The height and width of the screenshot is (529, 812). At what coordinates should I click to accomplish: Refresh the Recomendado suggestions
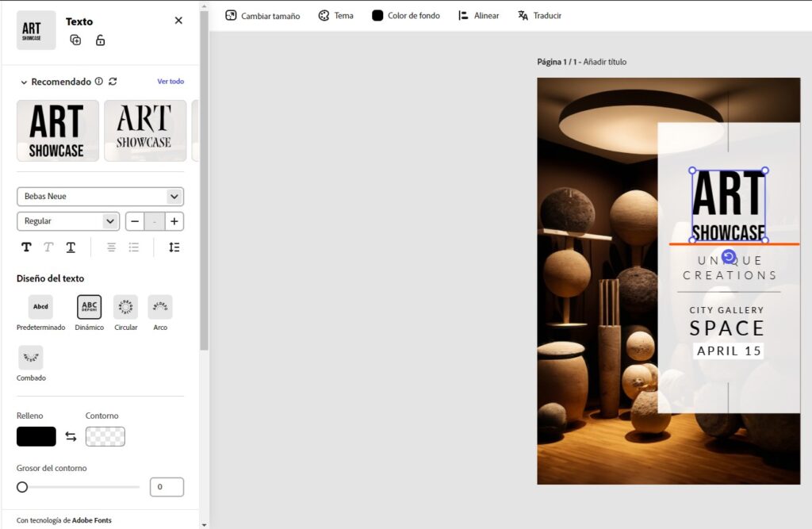coord(113,82)
